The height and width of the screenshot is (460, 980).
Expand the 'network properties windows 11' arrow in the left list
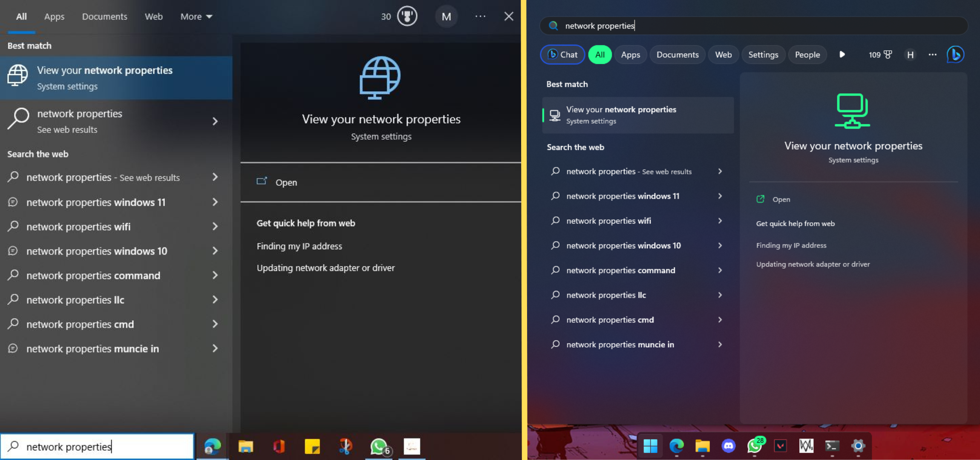click(x=215, y=202)
